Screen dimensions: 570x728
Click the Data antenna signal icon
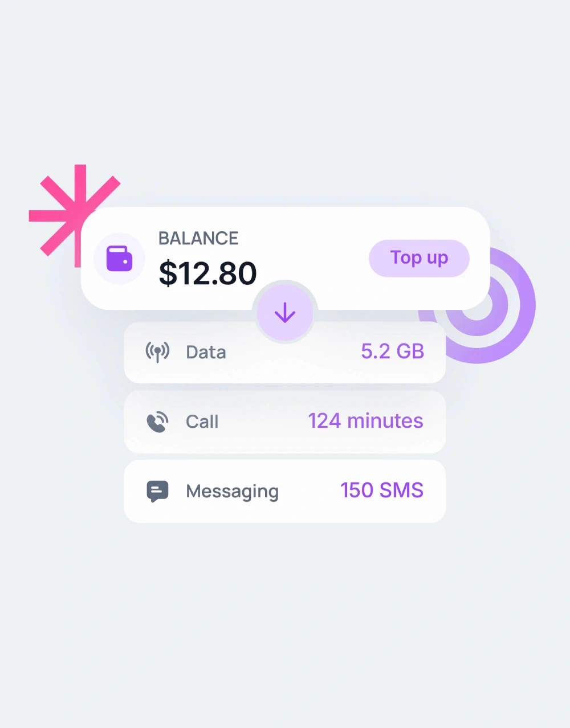157,352
